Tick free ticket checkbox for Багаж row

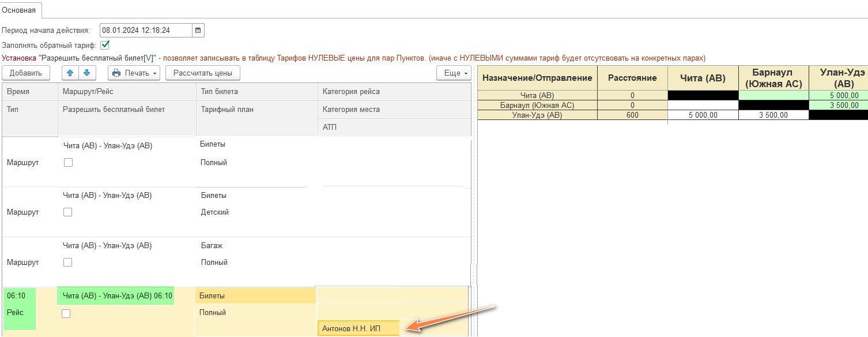point(68,262)
